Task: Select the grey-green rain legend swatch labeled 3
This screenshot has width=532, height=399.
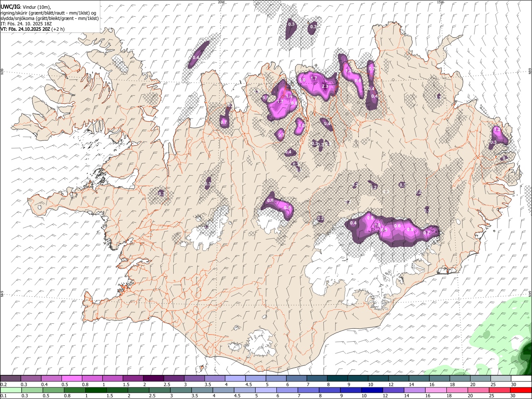Action: 180,390
